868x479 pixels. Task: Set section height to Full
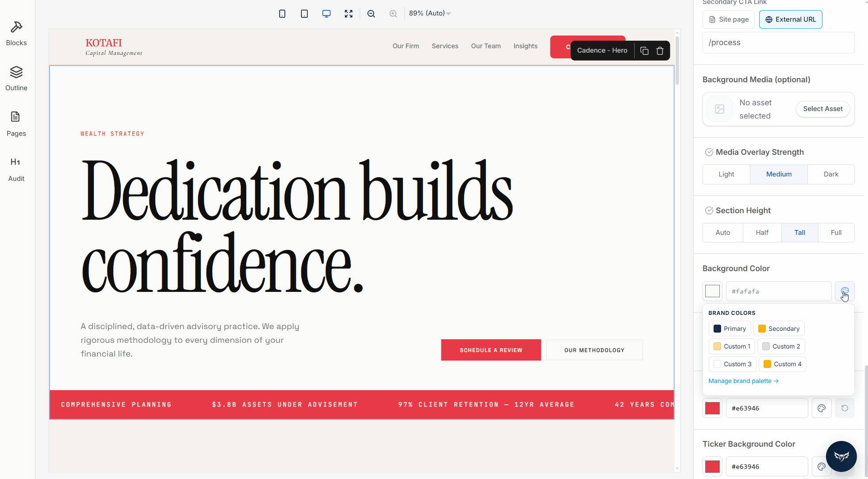[836, 233]
